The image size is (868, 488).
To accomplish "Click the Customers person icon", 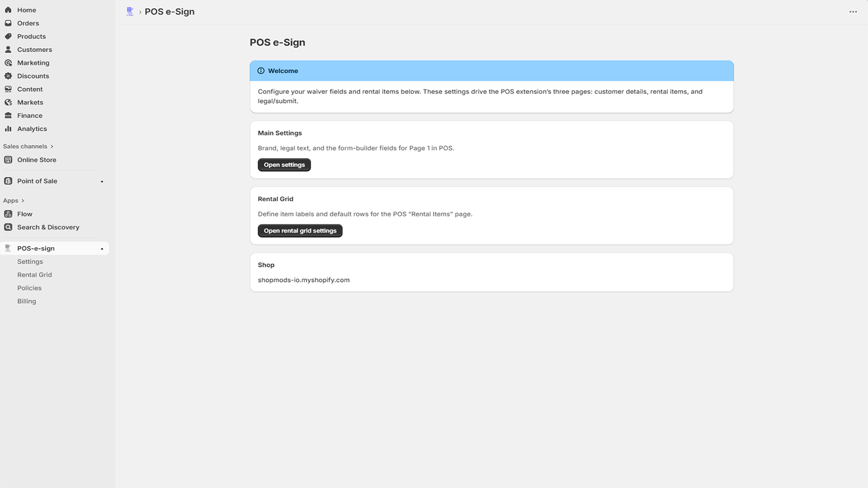I will coord(8,49).
